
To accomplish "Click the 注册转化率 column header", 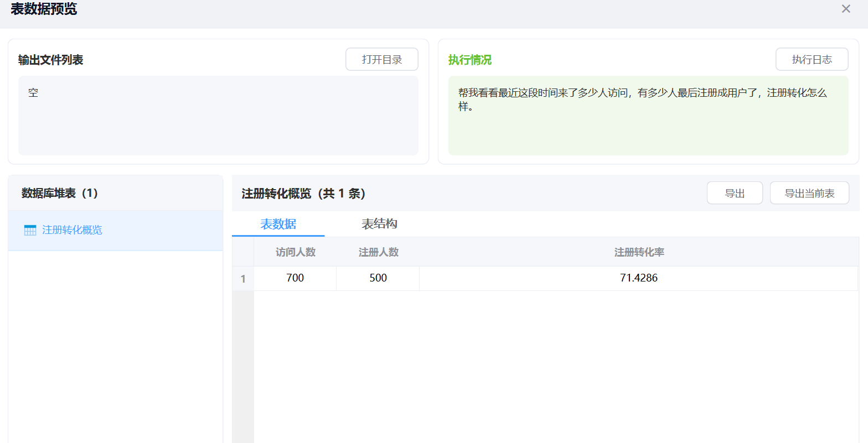I will [639, 252].
